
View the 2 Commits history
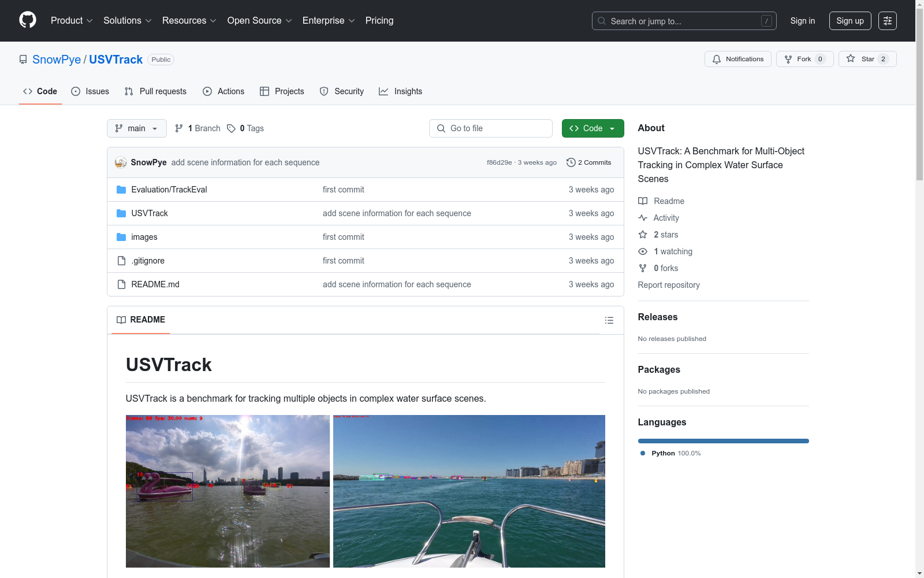(x=589, y=162)
